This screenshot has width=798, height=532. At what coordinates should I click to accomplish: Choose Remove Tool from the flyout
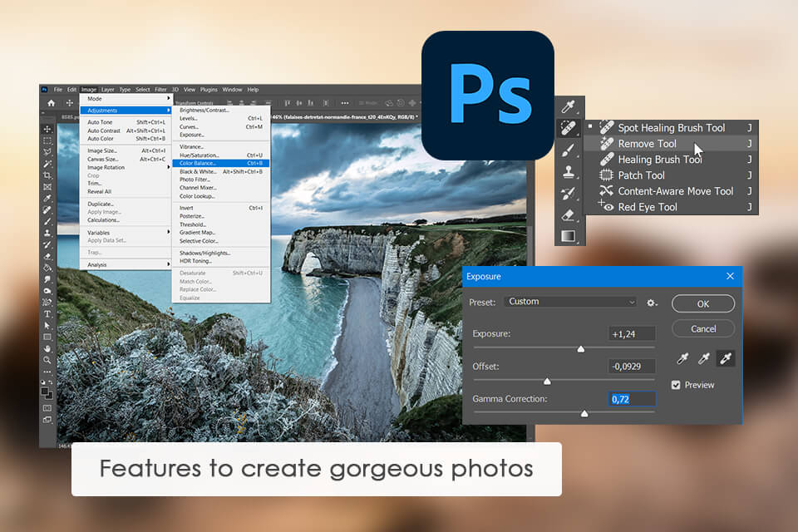[x=671, y=144]
